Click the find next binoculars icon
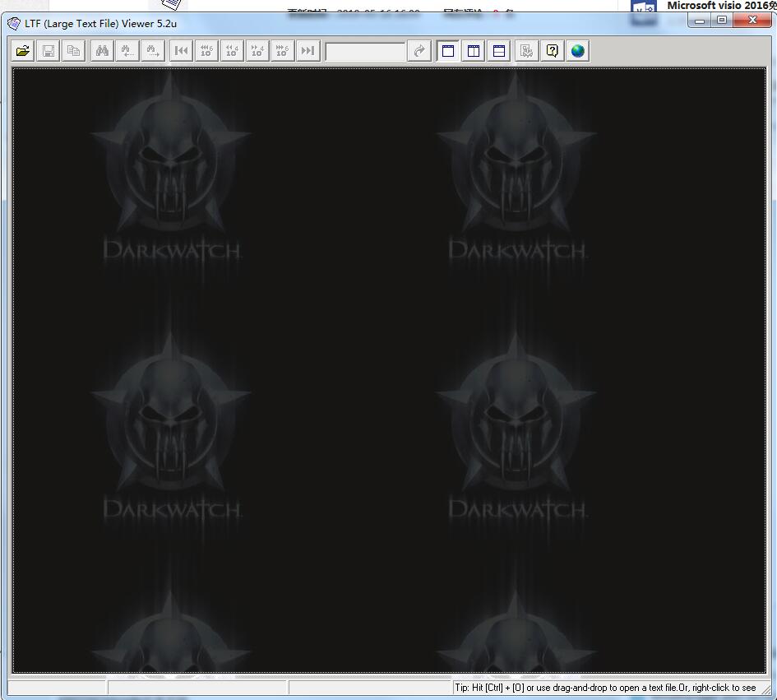 (153, 51)
